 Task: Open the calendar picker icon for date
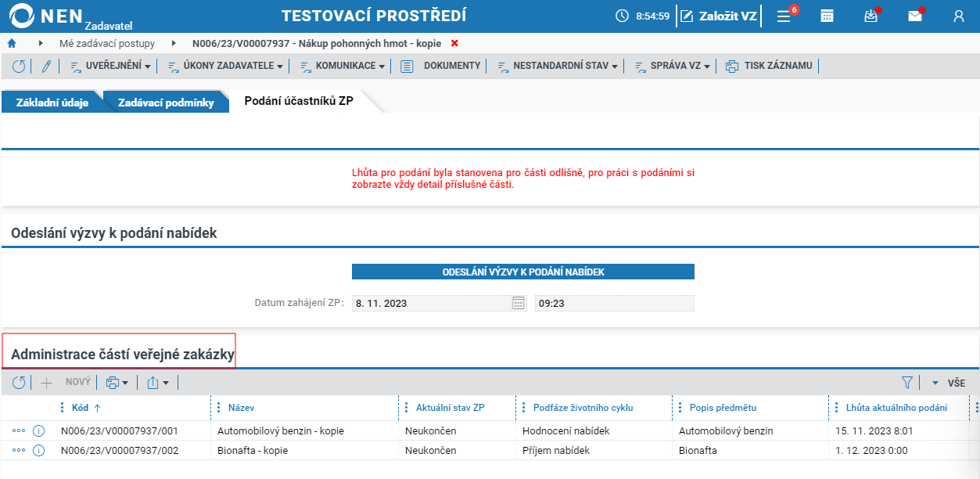(x=519, y=303)
